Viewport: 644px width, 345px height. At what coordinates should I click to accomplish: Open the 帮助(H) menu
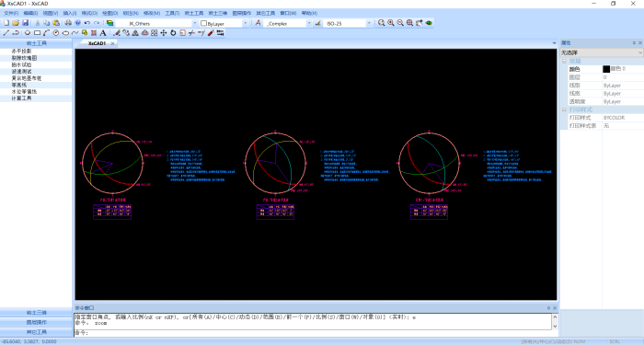(309, 13)
